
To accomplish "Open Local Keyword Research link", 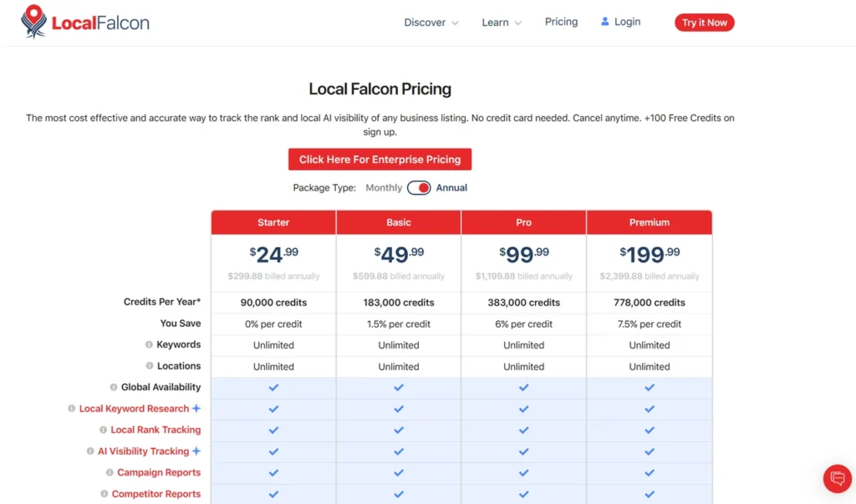I will click(x=135, y=409).
